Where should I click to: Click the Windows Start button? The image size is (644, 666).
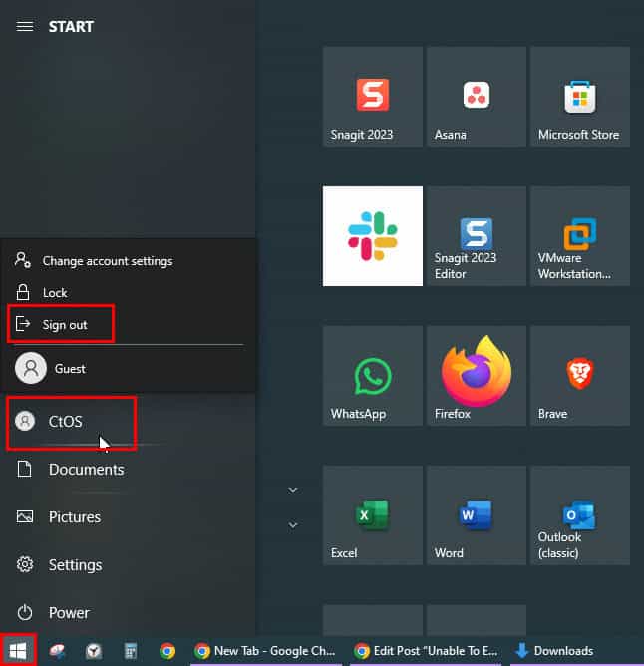pyautogui.click(x=18, y=650)
